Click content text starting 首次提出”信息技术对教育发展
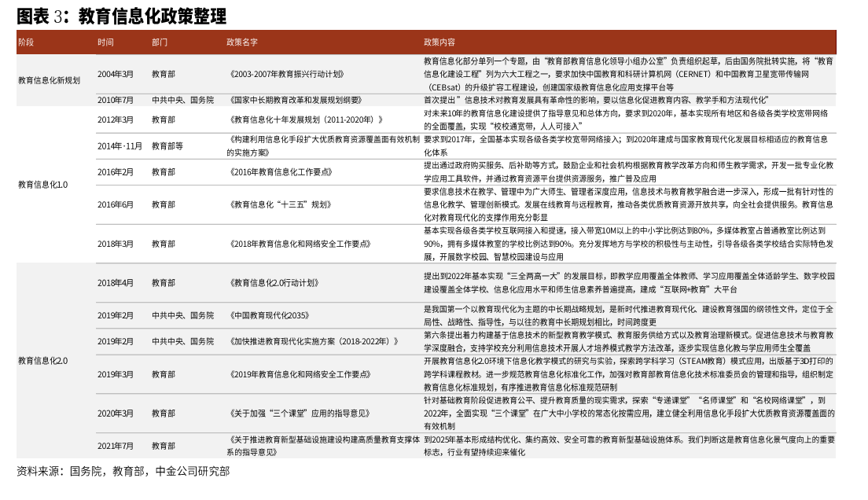 [596, 100]
